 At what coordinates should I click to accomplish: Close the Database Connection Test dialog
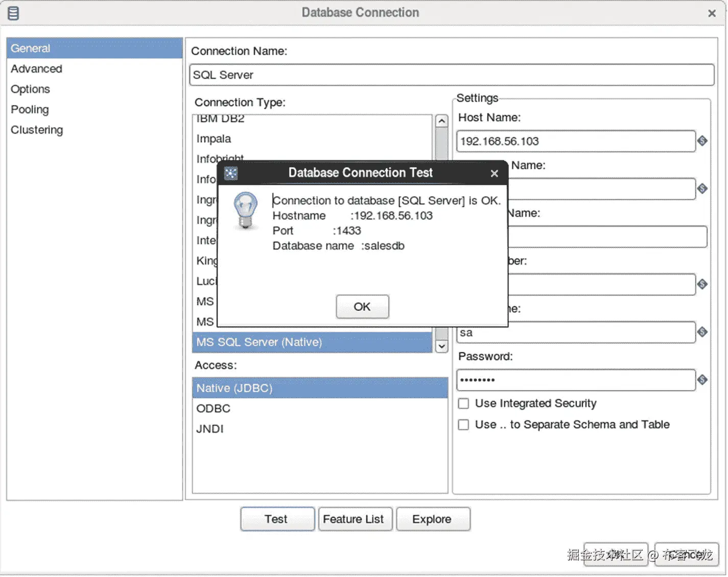pyautogui.click(x=494, y=174)
